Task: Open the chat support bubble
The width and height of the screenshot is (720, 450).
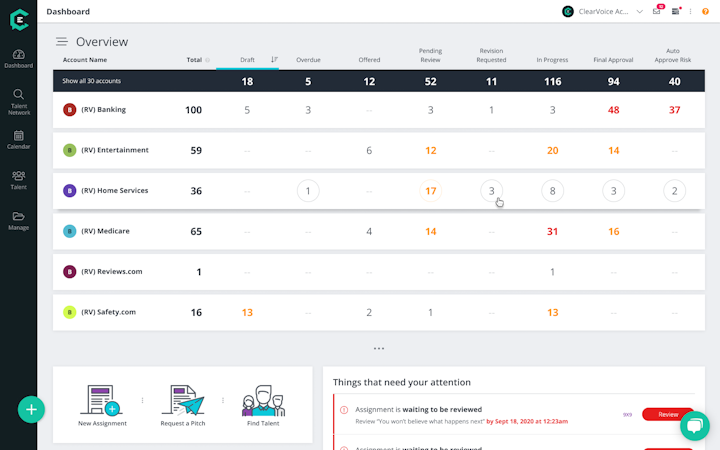Action: [x=695, y=426]
